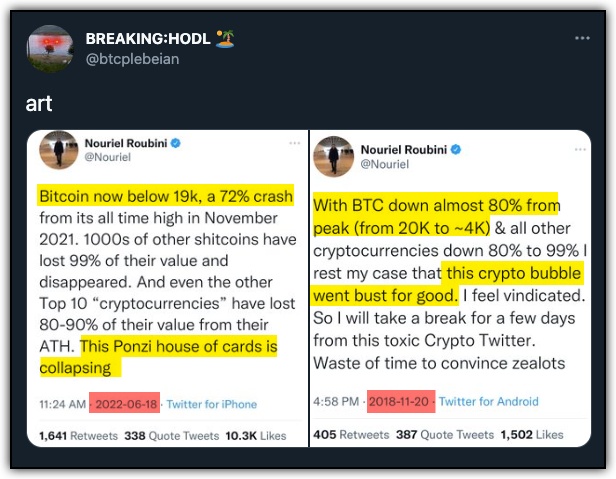View the 10.3K Likes list
Screen dimensions: 616x479
coord(256,436)
